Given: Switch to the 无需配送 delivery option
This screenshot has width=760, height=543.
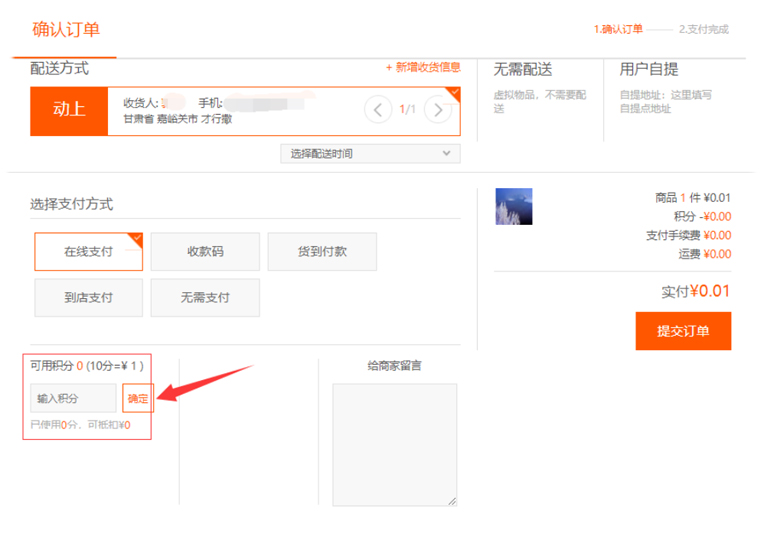Looking at the screenshot, I should coord(522,70).
